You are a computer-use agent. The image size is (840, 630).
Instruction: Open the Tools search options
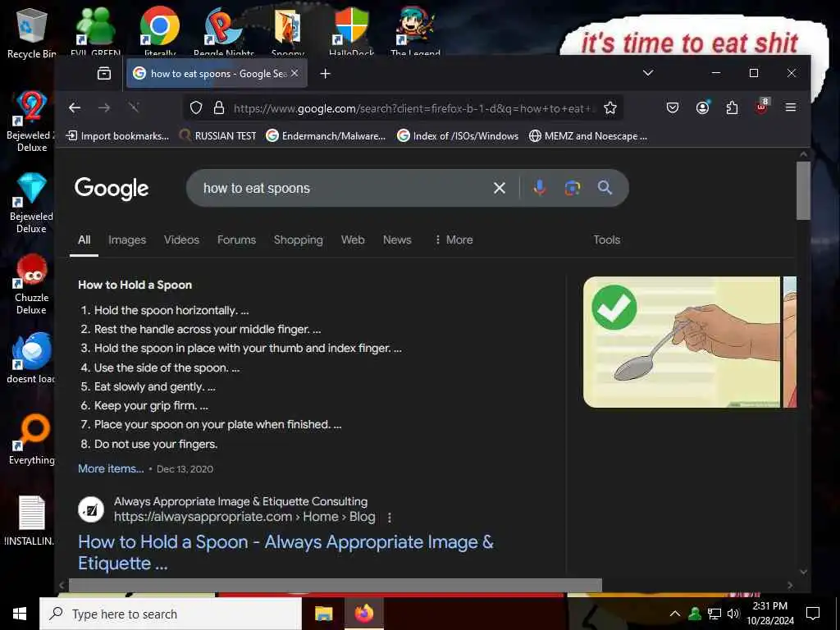(x=606, y=240)
